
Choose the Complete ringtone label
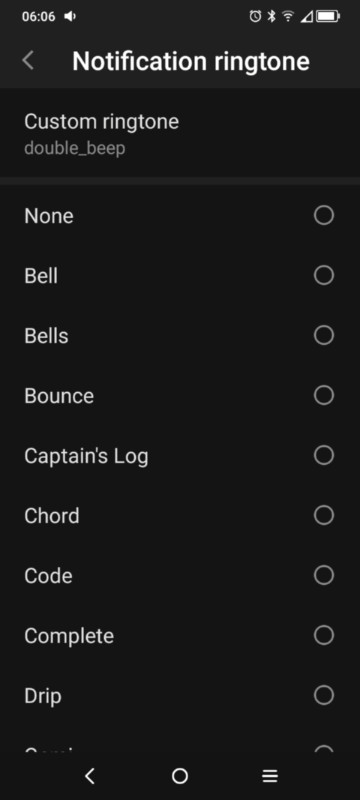coord(69,636)
